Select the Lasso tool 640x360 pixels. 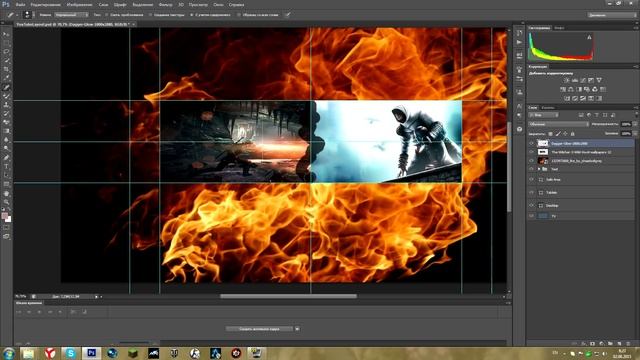click(x=6, y=52)
